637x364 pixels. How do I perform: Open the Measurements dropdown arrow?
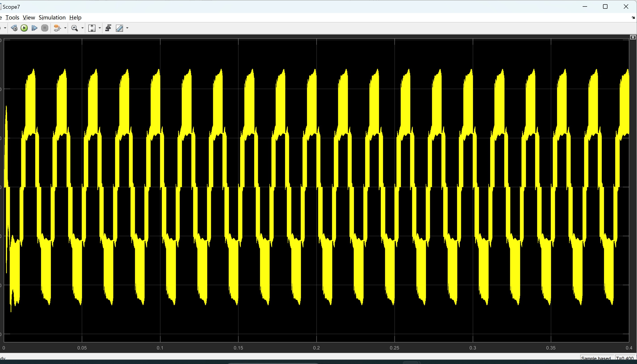pos(127,28)
